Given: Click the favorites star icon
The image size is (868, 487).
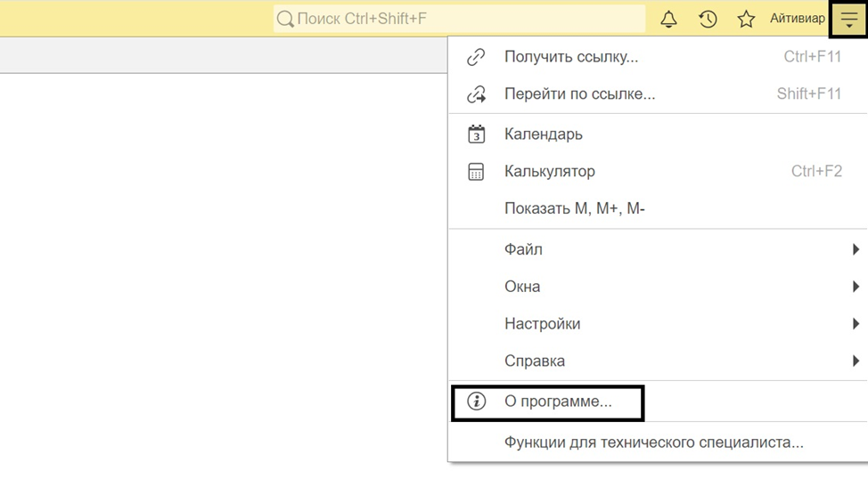Looking at the screenshot, I should click(x=746, y=19).
